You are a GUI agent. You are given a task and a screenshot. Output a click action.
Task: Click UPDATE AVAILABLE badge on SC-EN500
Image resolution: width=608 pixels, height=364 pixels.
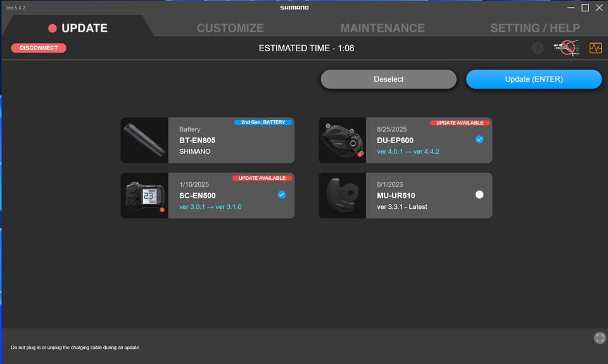[x=262, y=178]
